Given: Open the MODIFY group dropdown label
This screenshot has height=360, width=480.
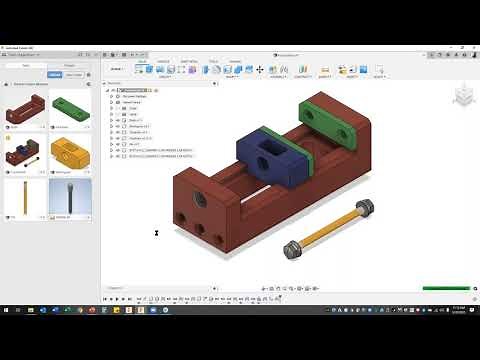Looking at the screenshot, I should click(232, 77).
